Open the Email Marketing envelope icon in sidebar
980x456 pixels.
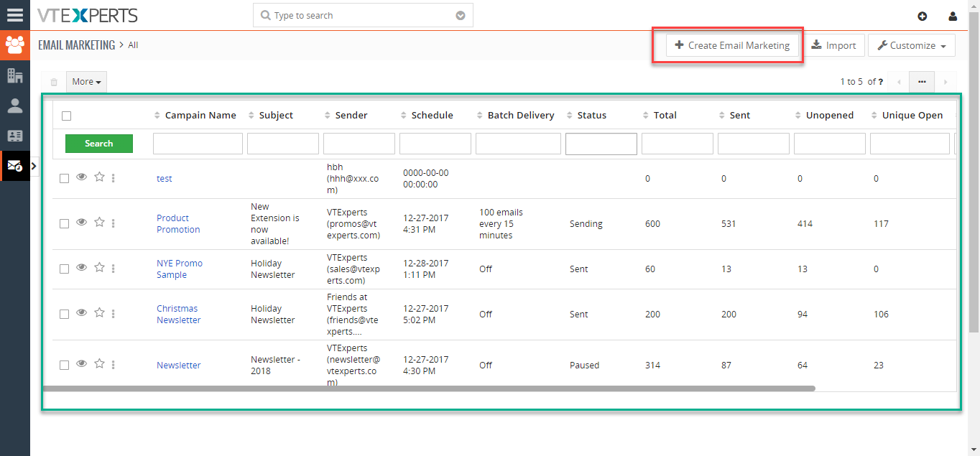[x=14, y=166]
